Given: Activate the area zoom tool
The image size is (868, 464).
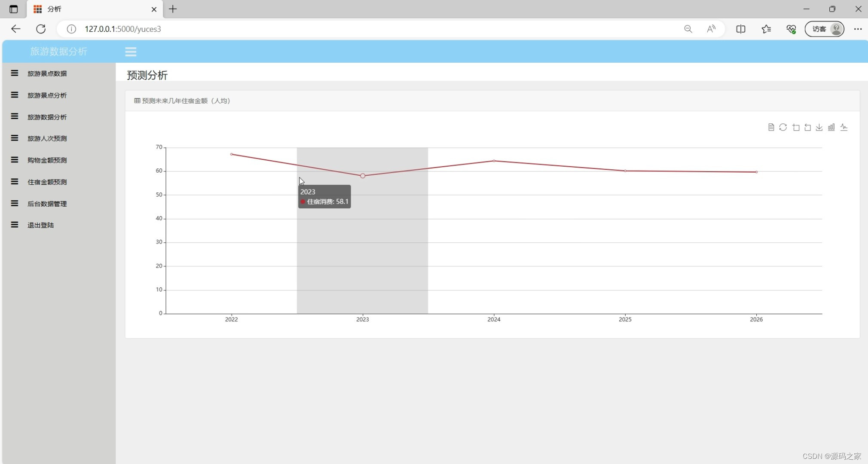Looking at the screenshot, I should coord(796,127).
